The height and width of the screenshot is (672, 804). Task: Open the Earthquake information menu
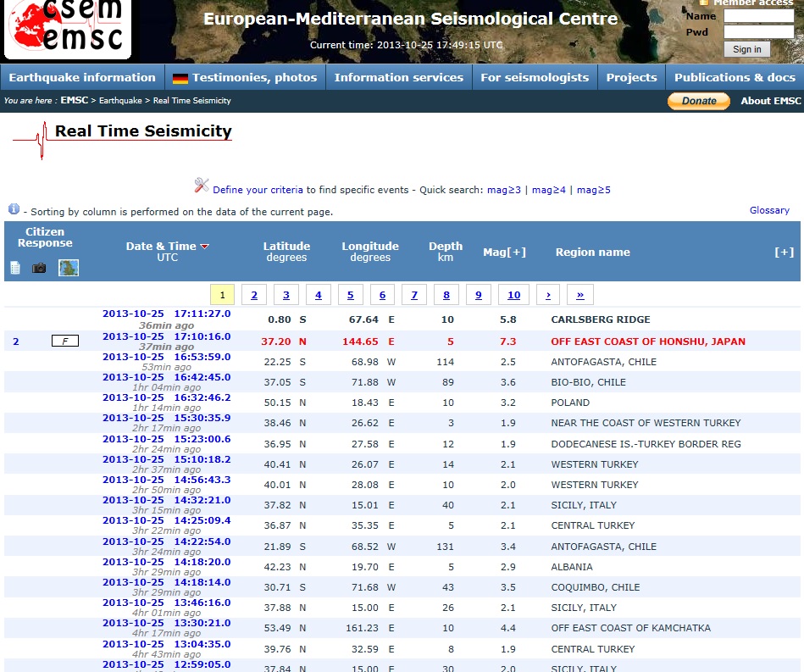point(82,77)
